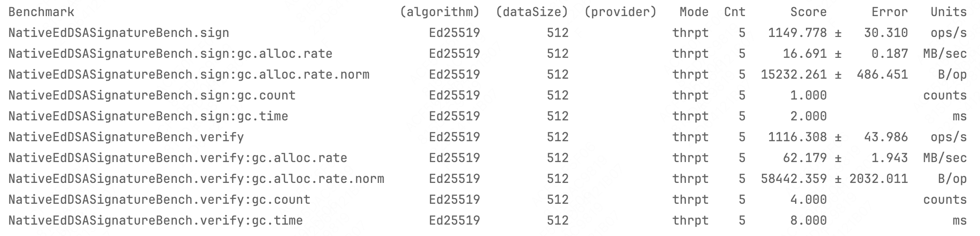Click the (provider) column header
The height and width of the screenshot is (236, 980).
620,12
